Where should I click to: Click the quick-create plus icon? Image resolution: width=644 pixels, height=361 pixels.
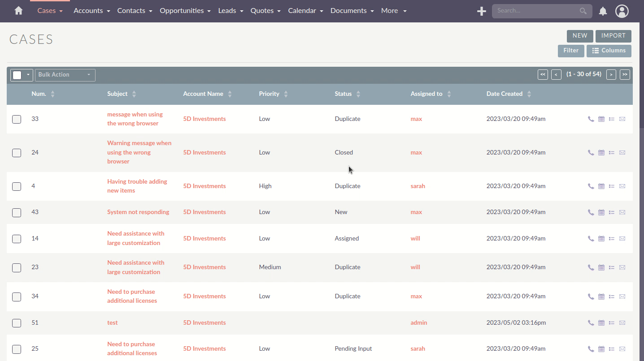coord(482,11)
